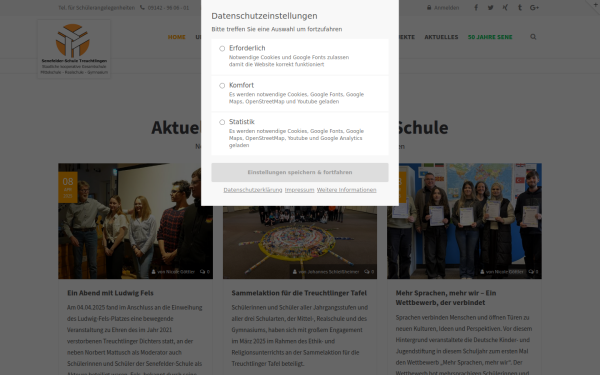The width and height of the screenshot is (600, 375).
Task: Open article Sammelaktion für die Treuchtlinger Tafel
Action: 299,293
